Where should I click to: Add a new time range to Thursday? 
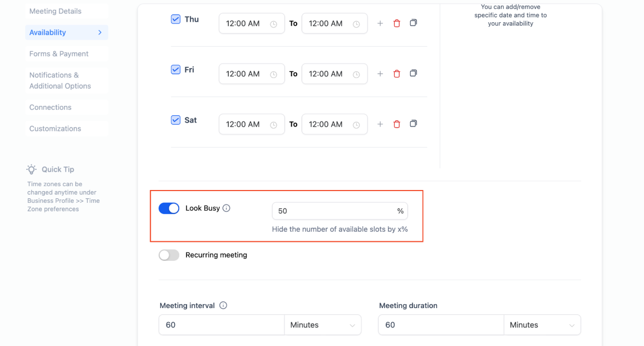click(380, 23)
